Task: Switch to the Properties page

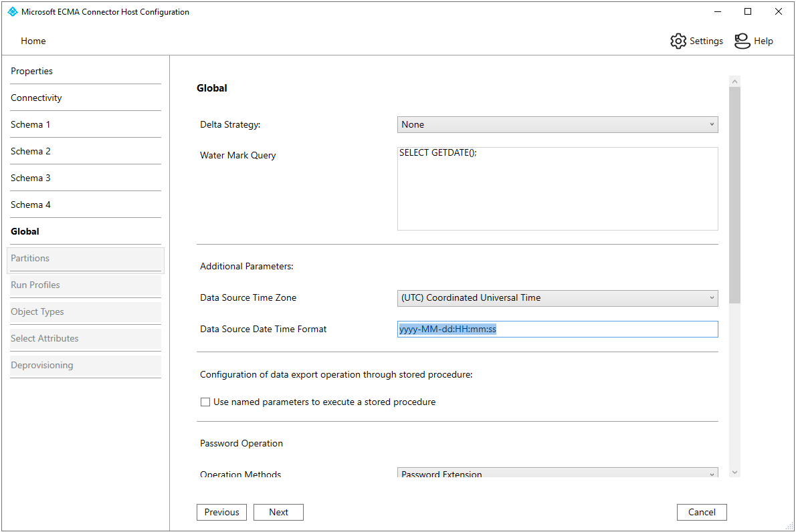Action: point(31,71)
